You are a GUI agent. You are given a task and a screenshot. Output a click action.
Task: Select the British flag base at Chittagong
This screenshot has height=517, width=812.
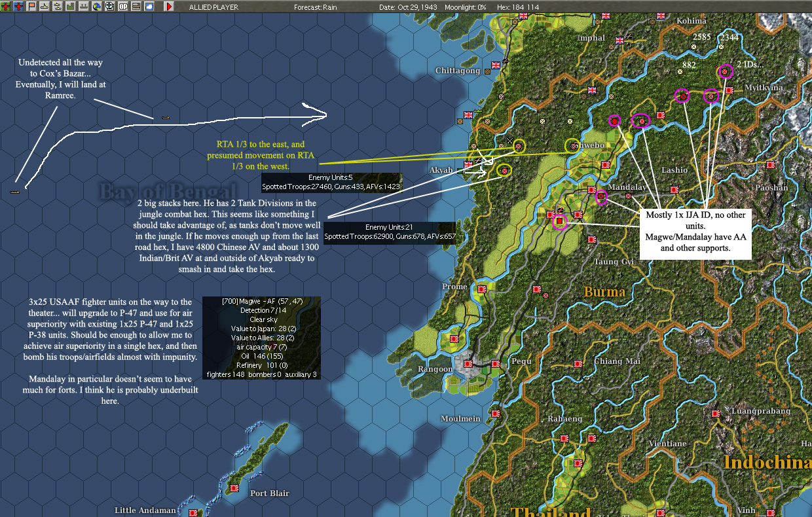coord(496,64)
